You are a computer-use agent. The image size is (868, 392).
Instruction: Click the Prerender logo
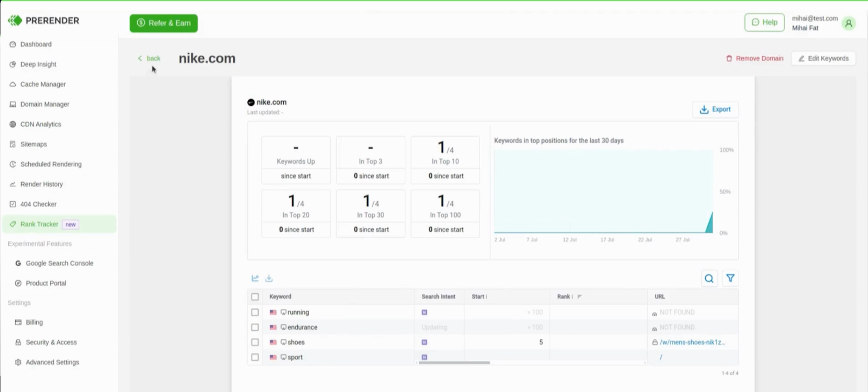pyautogui.click(x=43, y=21)
